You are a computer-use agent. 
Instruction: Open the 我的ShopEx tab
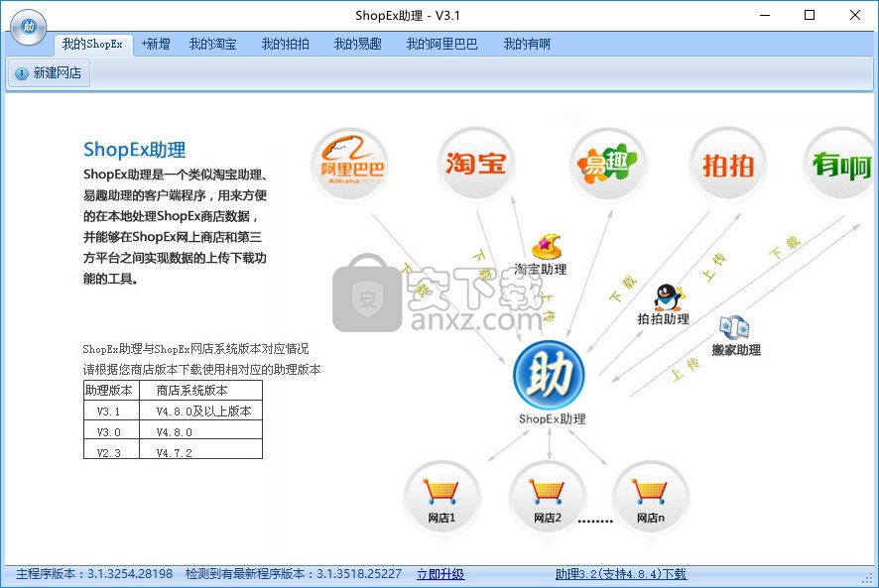coord(93,44)
